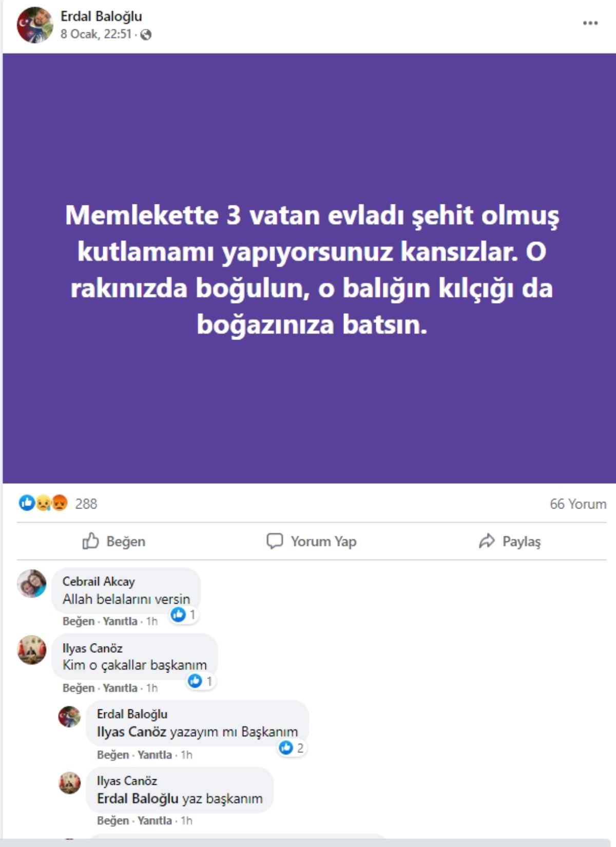Click the Yorum Yap speech bubble icon
Viewport: 616px width, 847px height.
[x=275, y=541]
